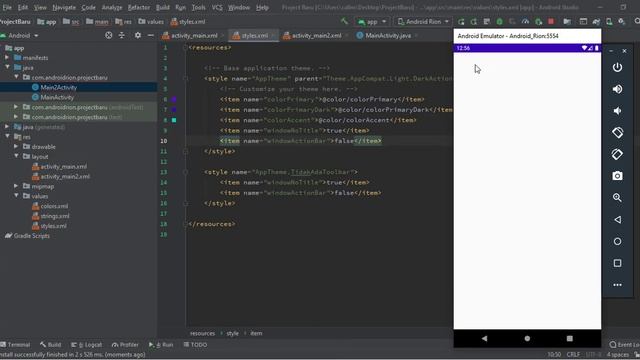Click the CRLF line separator indicator
Image resolution: width=640 pixels, height=360 pixels.
pyautogui.click(x=573, y=354)
